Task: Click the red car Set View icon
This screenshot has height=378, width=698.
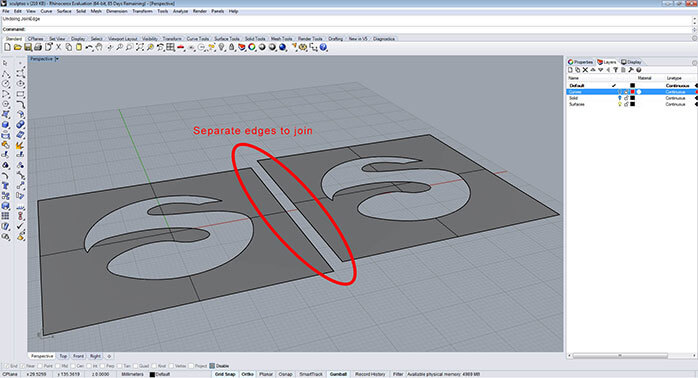Action: click(x=181, y=47)
